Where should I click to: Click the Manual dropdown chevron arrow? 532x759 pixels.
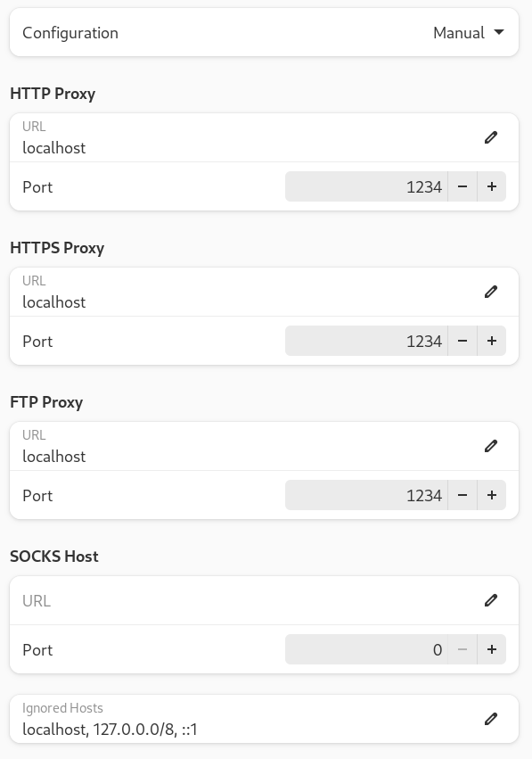coord(497,32)
